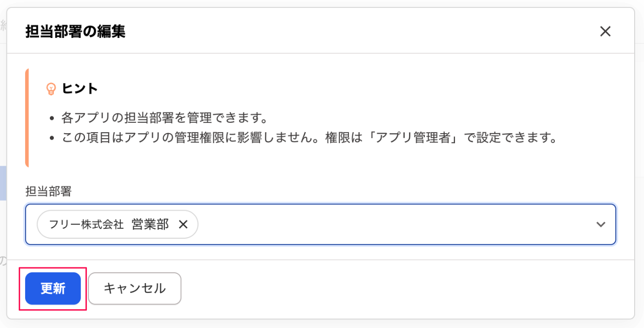Viewport: 644px width, 328px height.
Task: Remove the 営業部 chip with its X
Action: coord(183,224)
